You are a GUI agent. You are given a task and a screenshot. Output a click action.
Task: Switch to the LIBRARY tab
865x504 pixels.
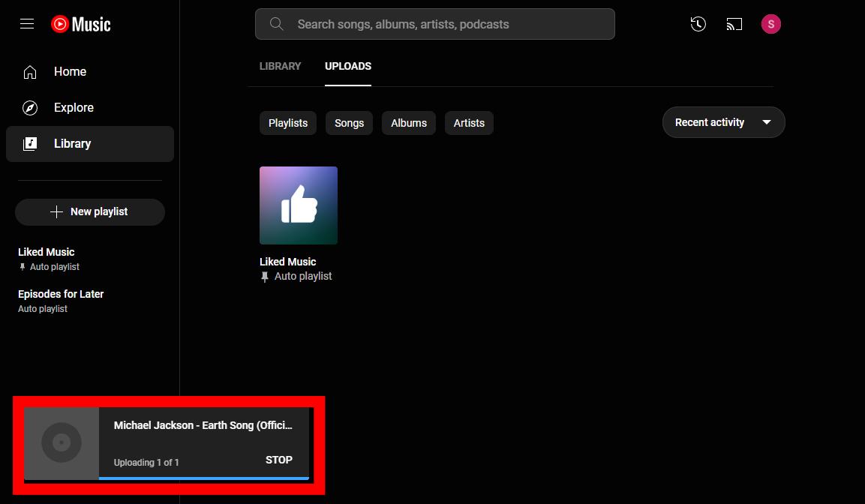[x=281, y=66]
